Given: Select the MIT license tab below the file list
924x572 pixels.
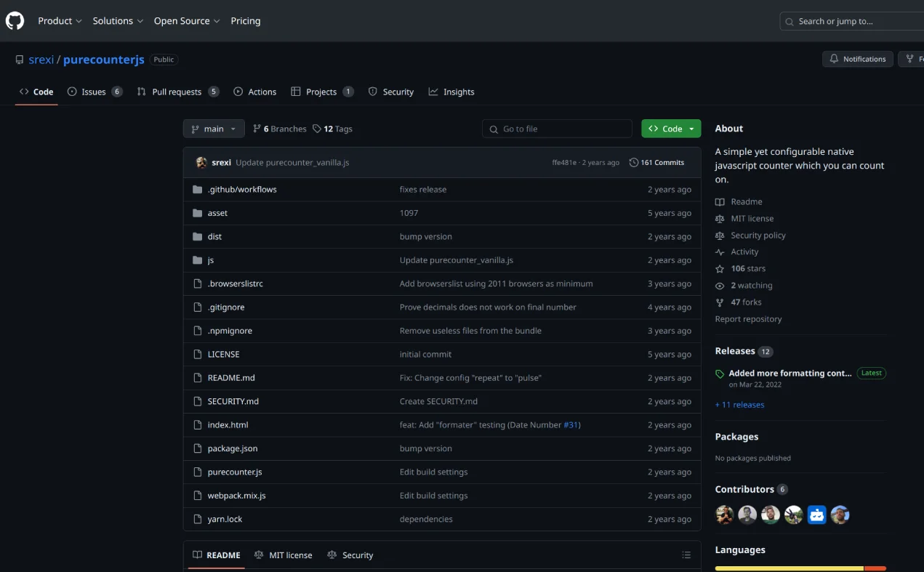Looking at the screenshot, I should point(284,555).
